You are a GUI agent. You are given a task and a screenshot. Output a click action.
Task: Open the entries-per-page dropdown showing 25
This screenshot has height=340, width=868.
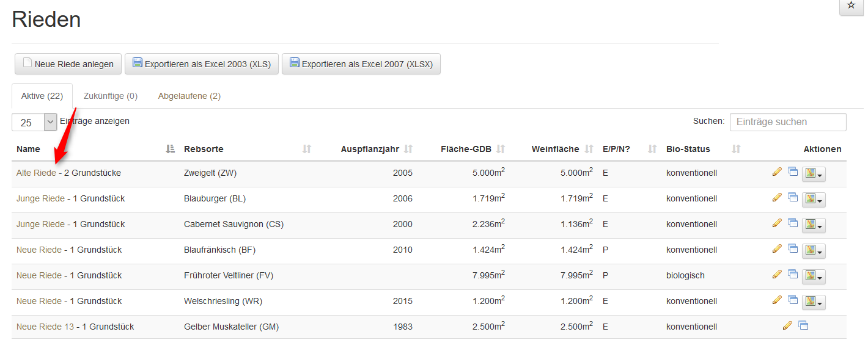pos(34,122)
